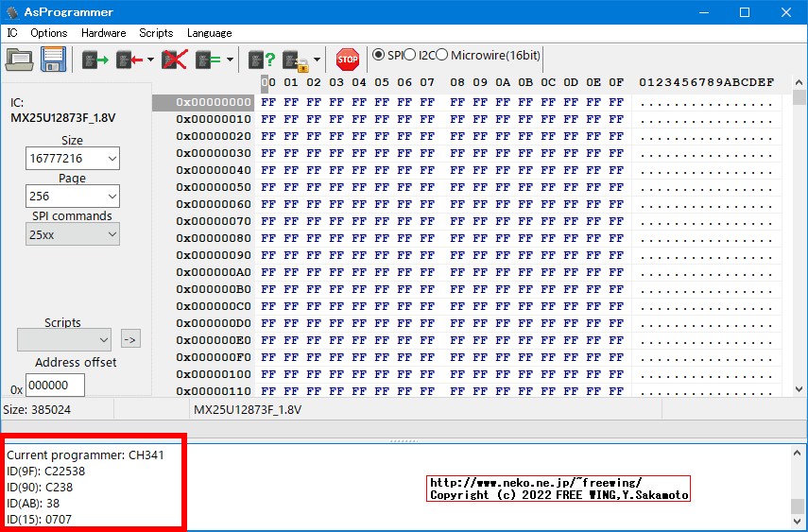The width and height of the screenshot is (808, 532).
Task: Click log panel scroll down arrow
Action: [798, 520]
